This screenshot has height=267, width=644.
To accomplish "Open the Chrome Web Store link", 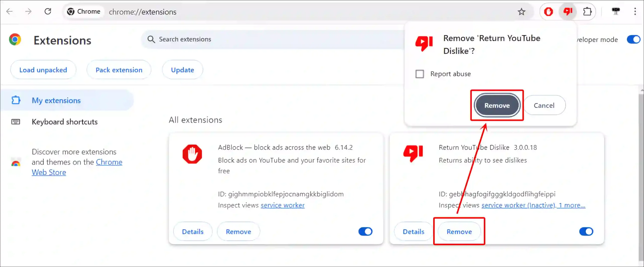I will 77,167.
